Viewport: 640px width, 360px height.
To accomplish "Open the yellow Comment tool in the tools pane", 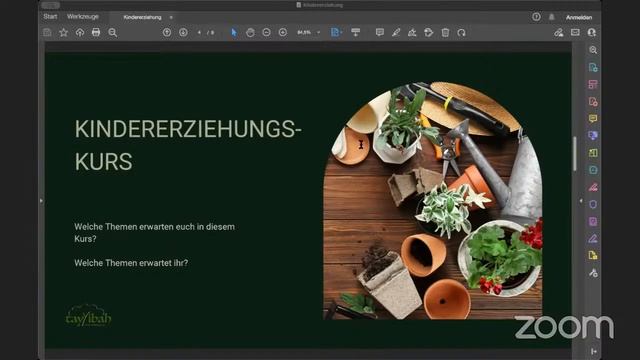I will 593,119.
